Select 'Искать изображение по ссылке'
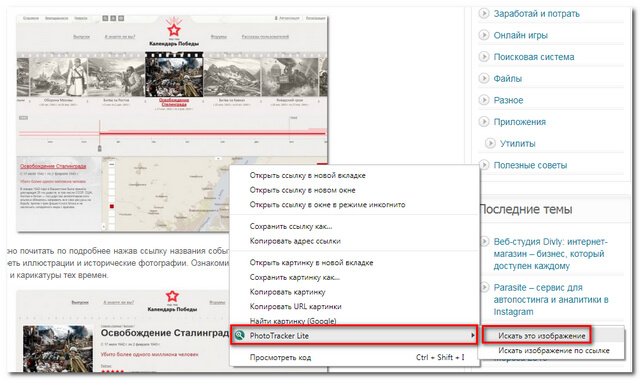The image size is (640, 380). coord(554,351)
